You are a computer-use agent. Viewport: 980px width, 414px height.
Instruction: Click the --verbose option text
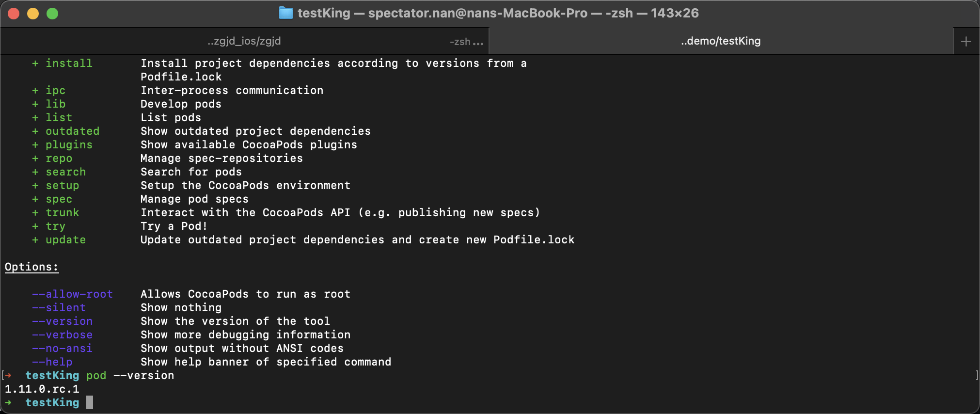coord(63,334)
